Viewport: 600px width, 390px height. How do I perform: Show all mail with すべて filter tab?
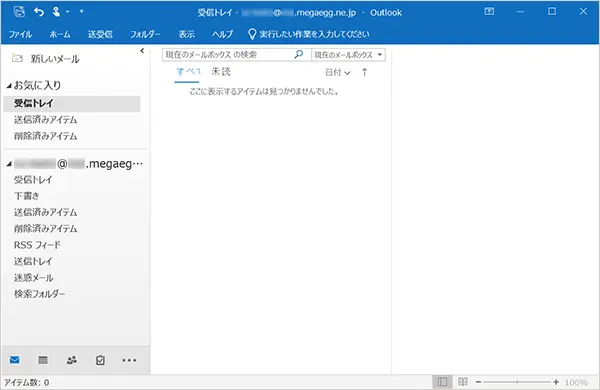(188, 72)
